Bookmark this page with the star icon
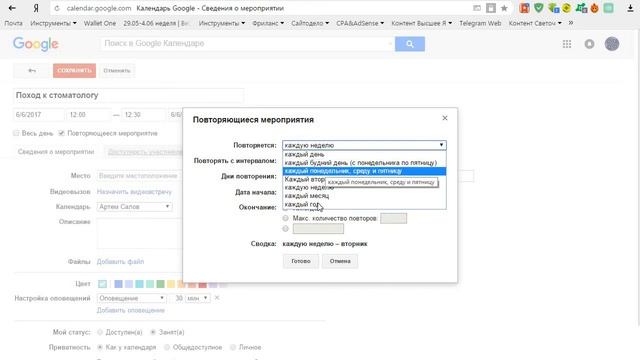This screenshot has width=640, height=360. 504,8
